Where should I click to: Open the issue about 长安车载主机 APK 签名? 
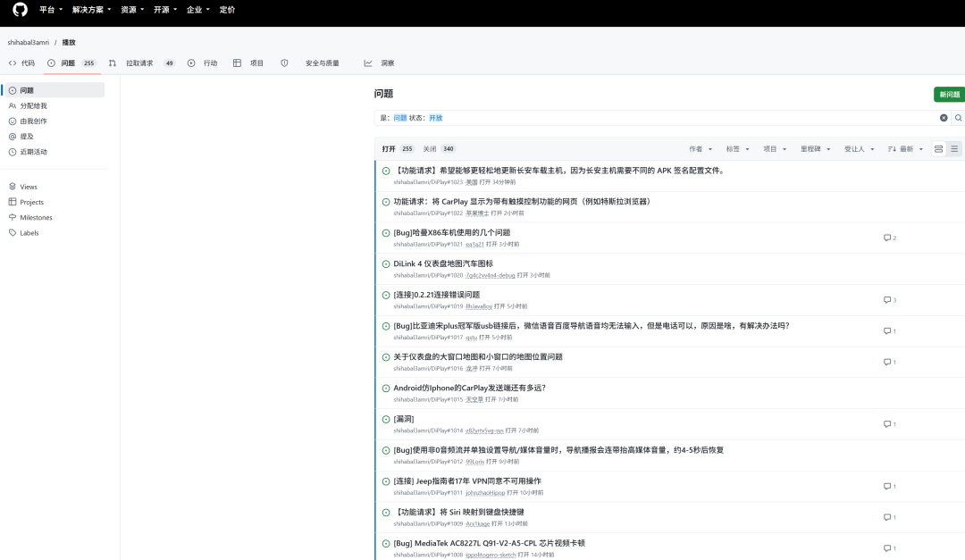coord(559,171)
